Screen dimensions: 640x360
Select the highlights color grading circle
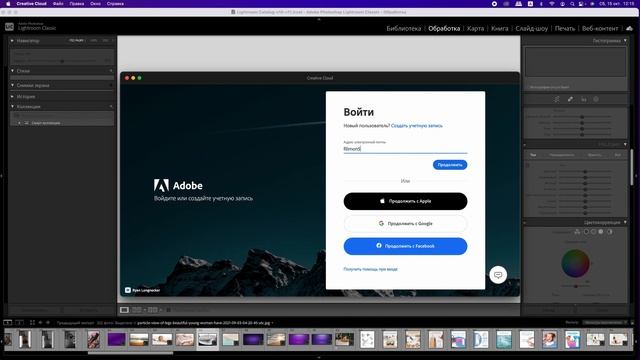601,232
